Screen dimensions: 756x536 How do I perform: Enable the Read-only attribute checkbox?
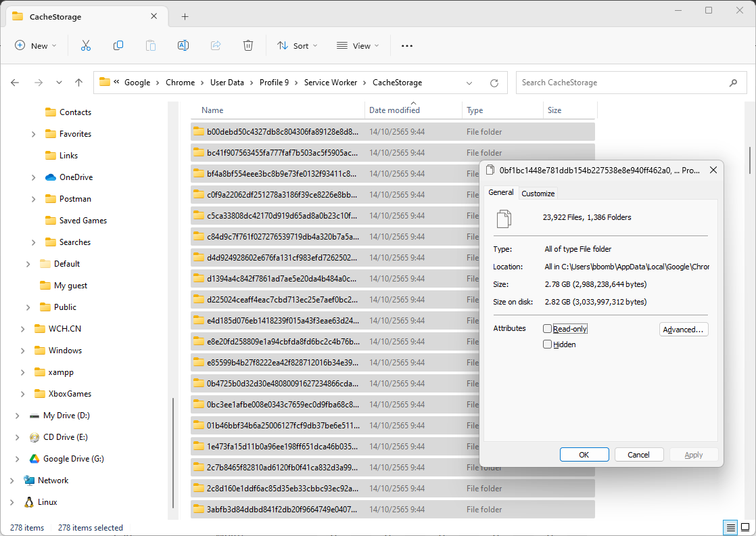[547, 329]
